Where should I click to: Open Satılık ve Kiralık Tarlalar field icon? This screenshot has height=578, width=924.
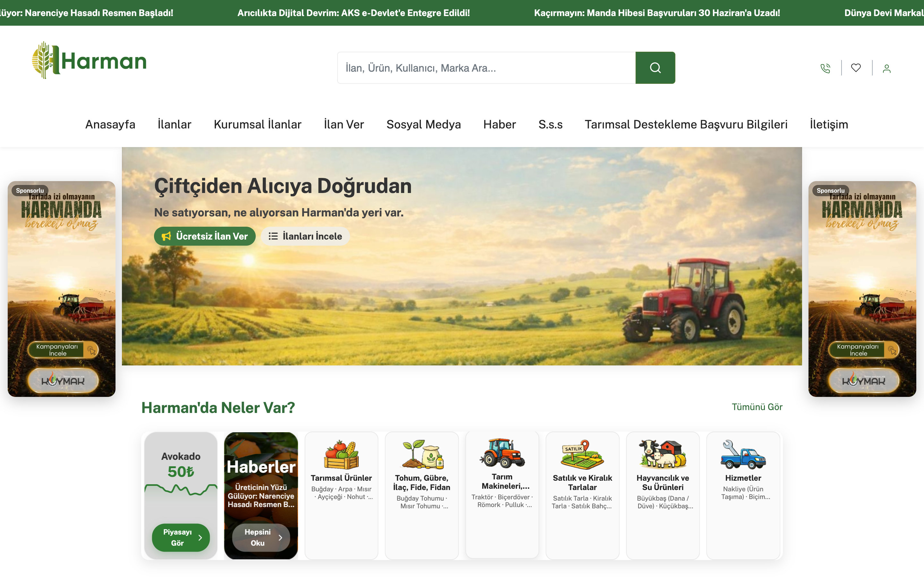(x=582, y=454)
